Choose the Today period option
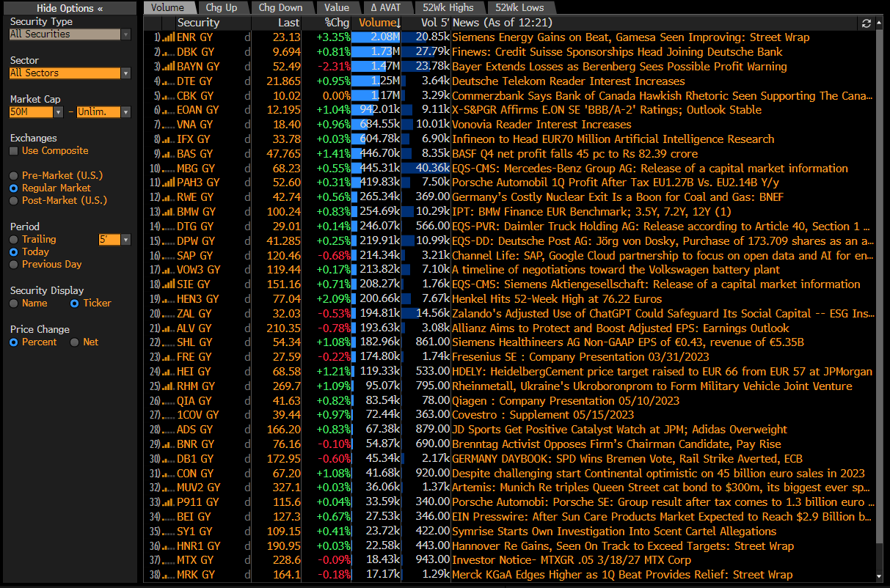 14,252
